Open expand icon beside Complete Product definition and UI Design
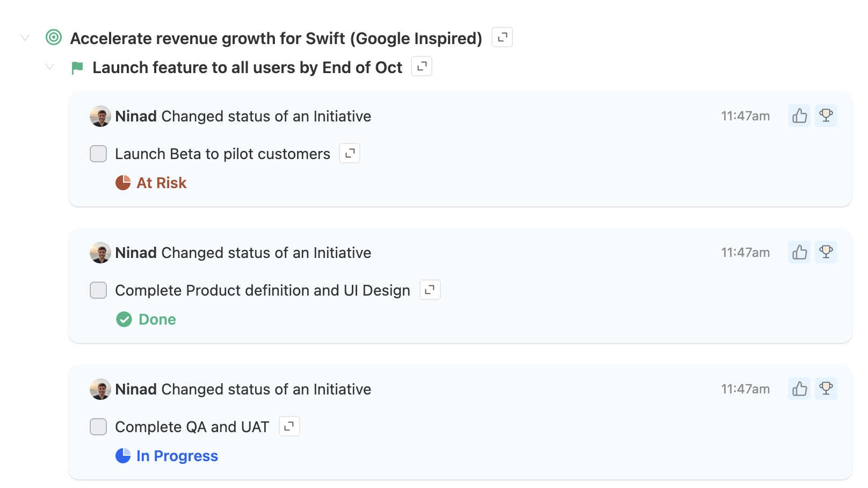The image size is (868, 488). click(430, 290)
